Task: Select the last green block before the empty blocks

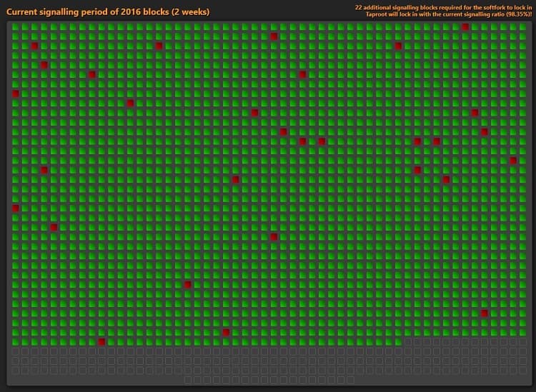Action: click(x=398, y=342)
